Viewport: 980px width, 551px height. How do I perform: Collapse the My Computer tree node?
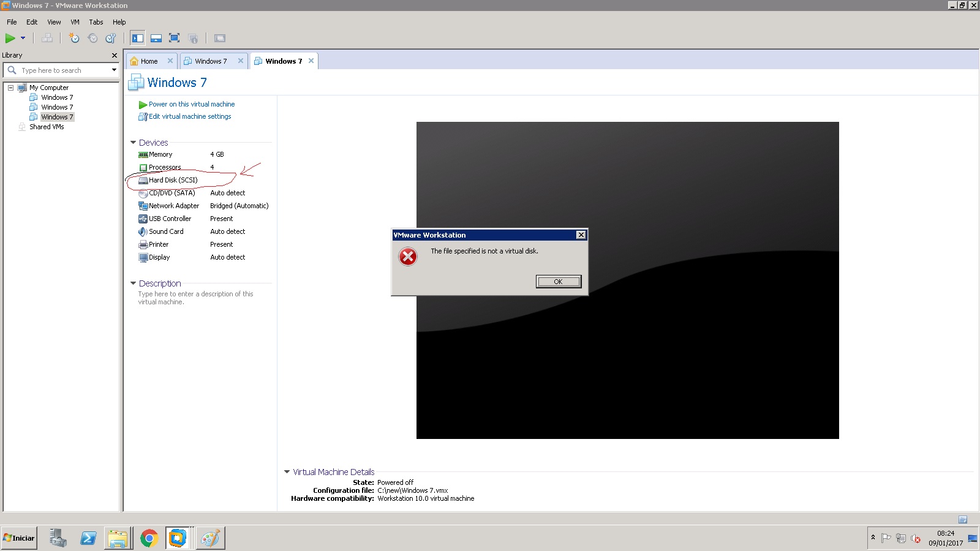pos(10,88)
